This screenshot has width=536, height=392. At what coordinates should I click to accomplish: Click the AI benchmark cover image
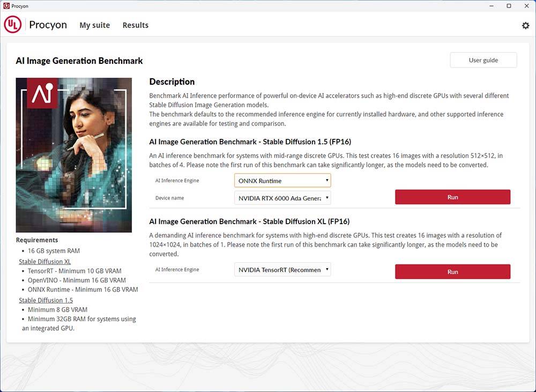click(74, 155)
